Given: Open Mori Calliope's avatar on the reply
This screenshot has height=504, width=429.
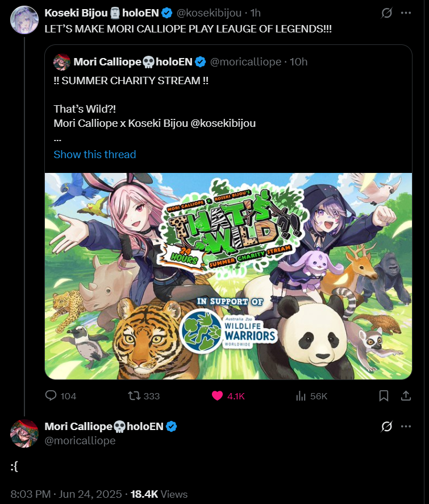Looking at the screenshot, I should 24,433.
